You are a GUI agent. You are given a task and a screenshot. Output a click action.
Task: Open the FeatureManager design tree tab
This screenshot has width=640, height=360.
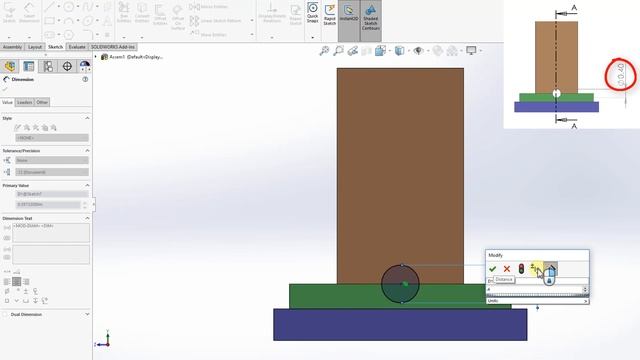tap(10, 66)
